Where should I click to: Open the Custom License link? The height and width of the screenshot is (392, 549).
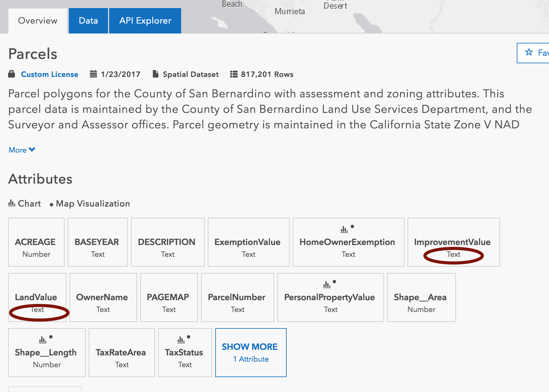50,74
